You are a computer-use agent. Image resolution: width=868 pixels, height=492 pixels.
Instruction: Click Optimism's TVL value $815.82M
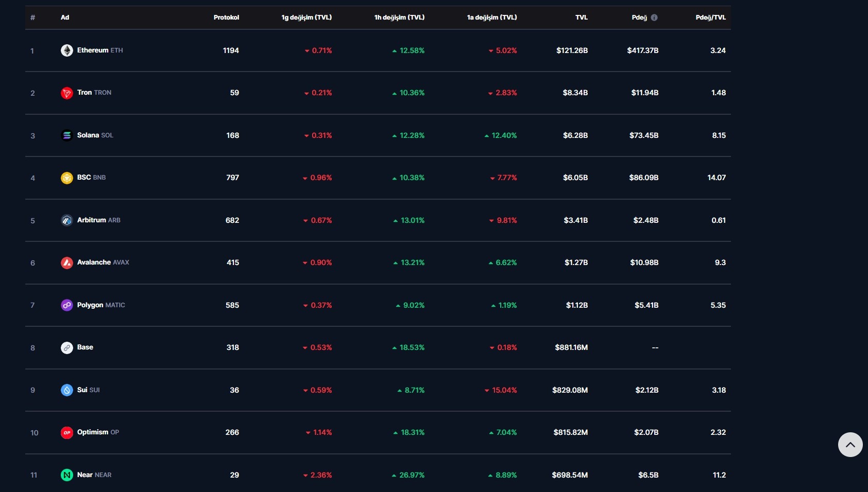coord(571,432)
